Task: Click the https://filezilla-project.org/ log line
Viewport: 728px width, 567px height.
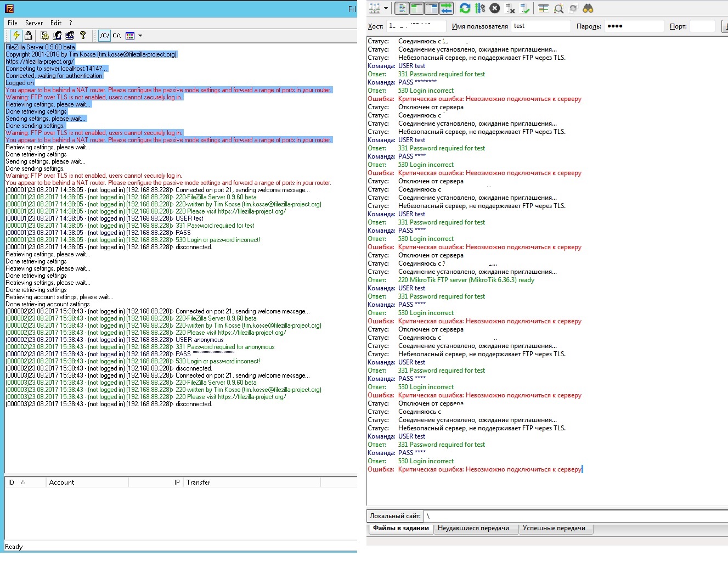Action: pyautogui.click(x=39, y=61)
